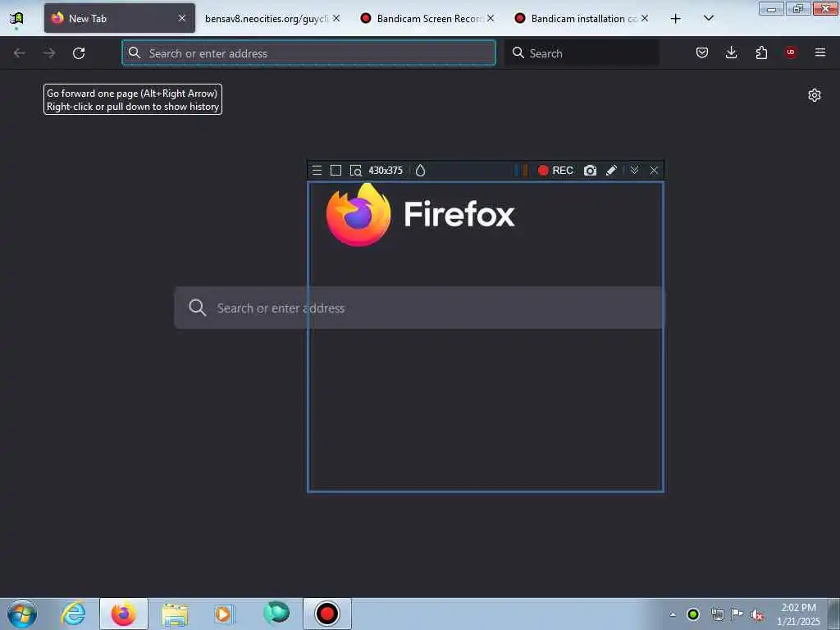
Task: Click the back navigation arrow
Action: pos(20,53)
